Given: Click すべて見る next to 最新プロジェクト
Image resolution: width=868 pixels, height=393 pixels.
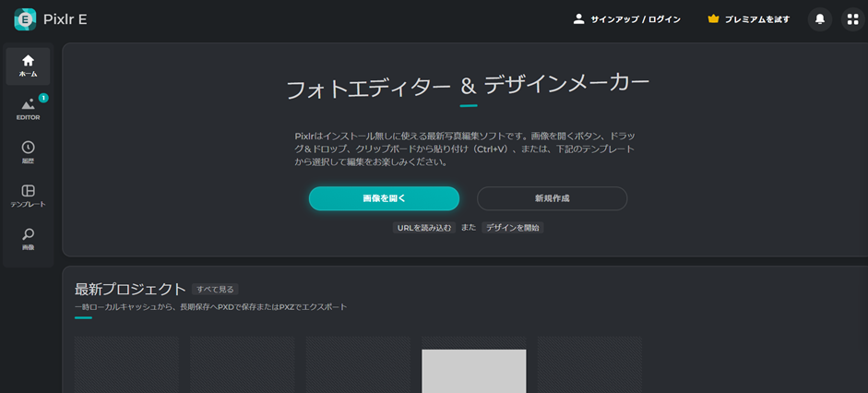Looking at the screenshot, I should click(x=215, y=289).
